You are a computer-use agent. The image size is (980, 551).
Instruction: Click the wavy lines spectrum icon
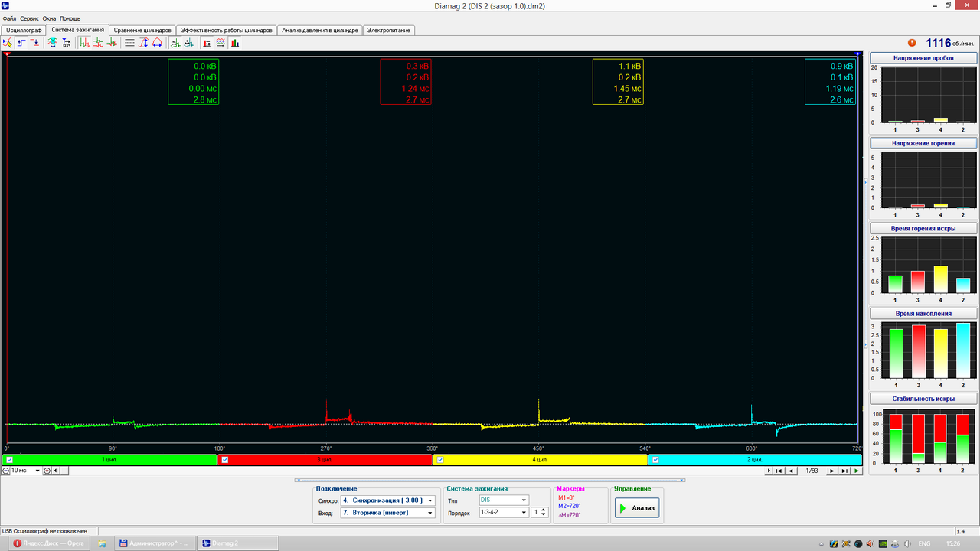click(x=220, y=43)
